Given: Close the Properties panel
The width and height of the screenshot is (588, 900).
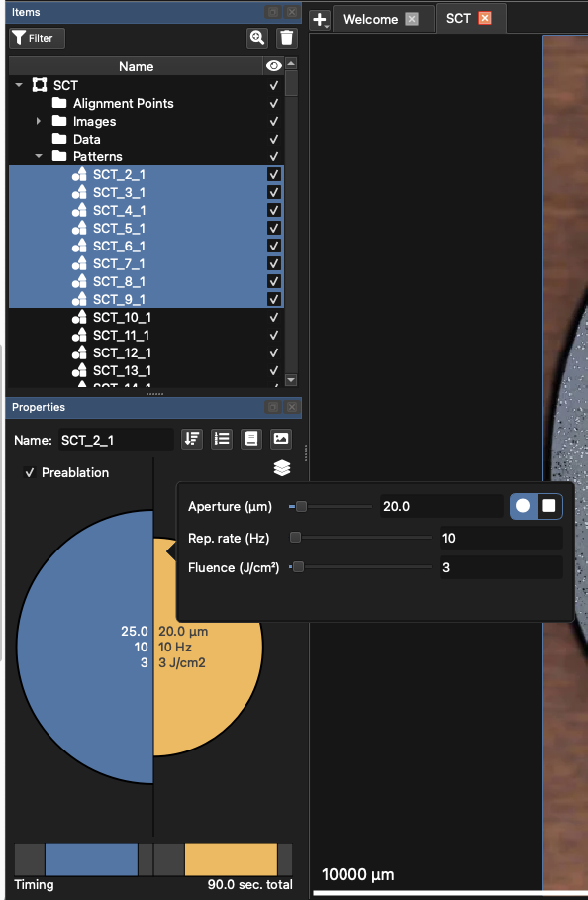Looking at the screenshot, I should (x=292, y=407).
